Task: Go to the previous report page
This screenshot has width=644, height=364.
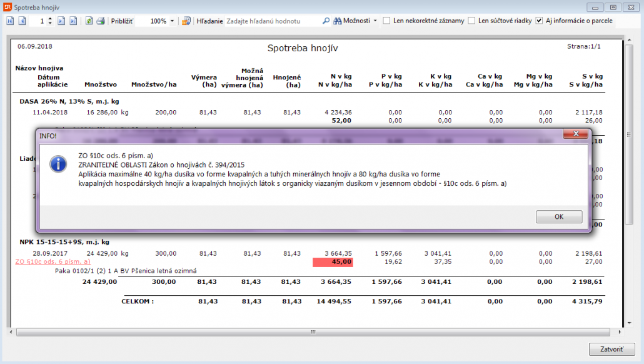Action: tap(22, 21)
